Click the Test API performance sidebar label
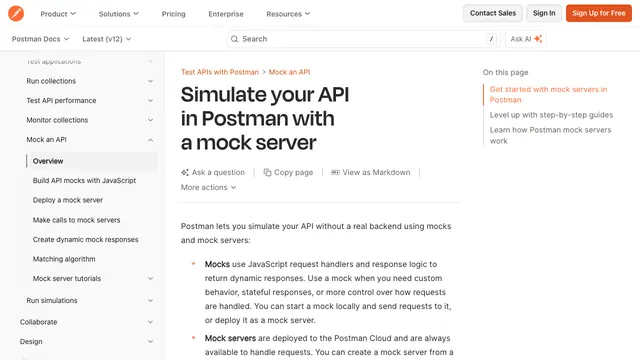 pyautogui.click(x=61, y=101)
